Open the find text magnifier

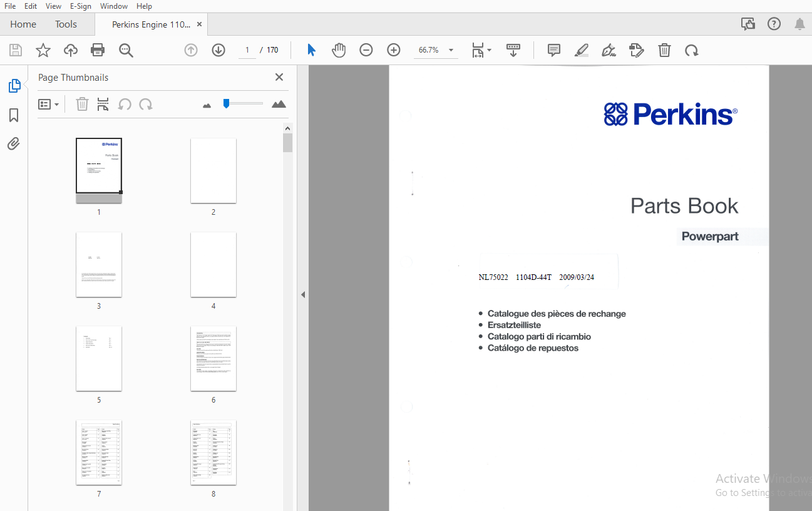coord(126,50)
